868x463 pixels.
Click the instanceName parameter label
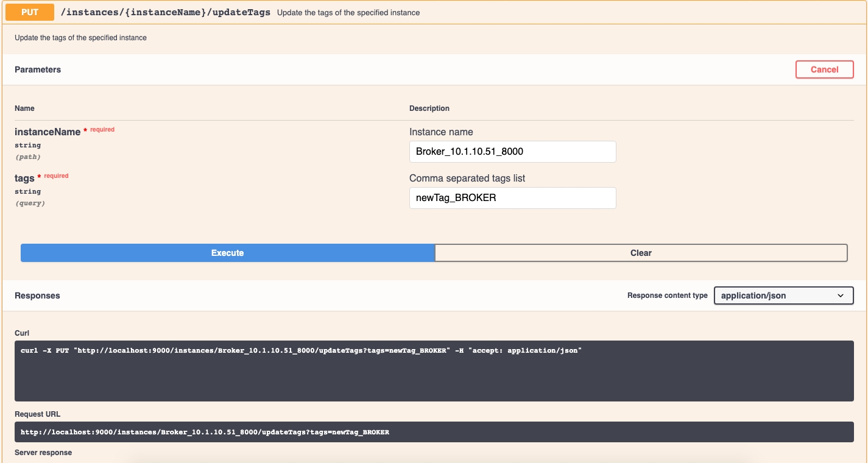(48, 132)
